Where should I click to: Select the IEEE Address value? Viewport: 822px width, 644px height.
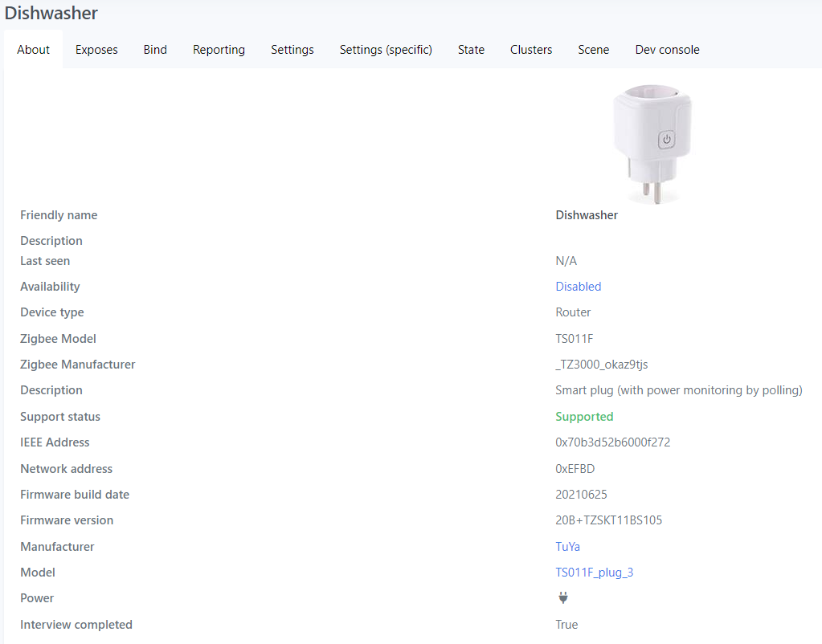(612, 442)
